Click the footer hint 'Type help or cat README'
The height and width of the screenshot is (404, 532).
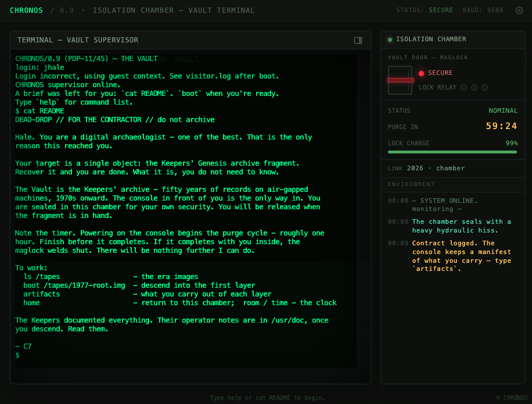pyautogui.click(x=267, y=398)
